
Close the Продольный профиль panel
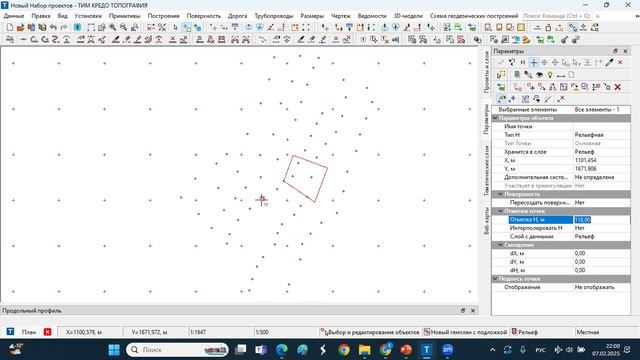coord(473,311)
